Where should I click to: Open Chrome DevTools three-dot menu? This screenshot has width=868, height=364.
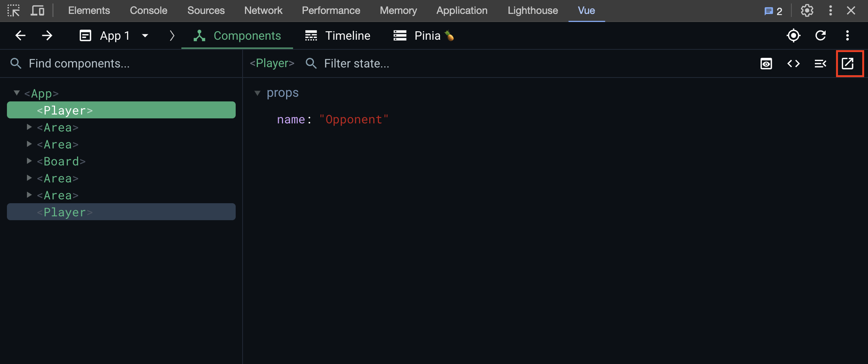point(831,10)
